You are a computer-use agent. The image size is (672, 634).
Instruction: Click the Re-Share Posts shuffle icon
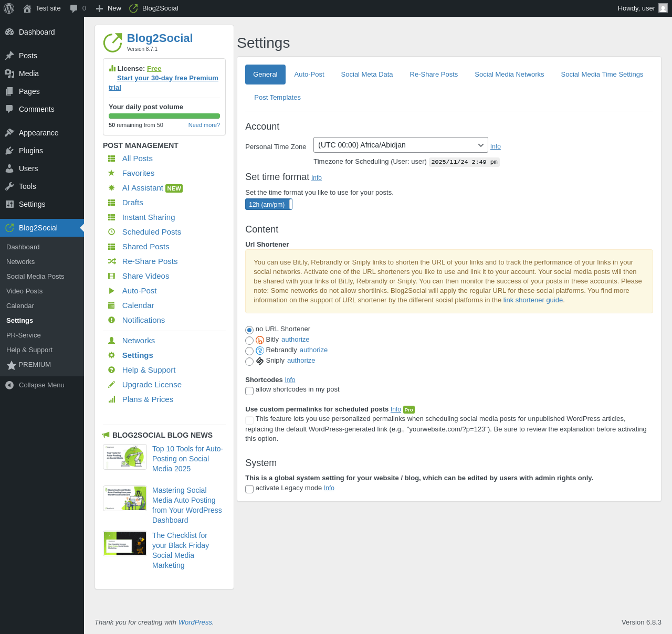pos(112,261)
